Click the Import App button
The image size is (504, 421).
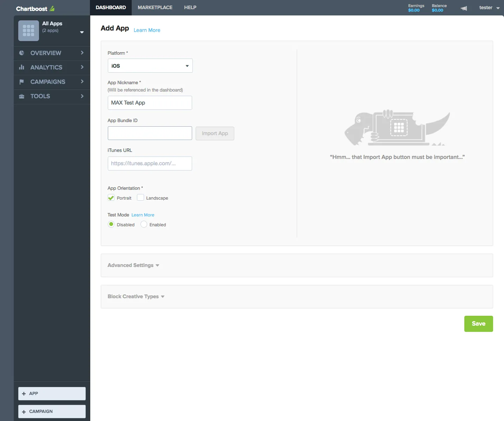coord(215,133)
